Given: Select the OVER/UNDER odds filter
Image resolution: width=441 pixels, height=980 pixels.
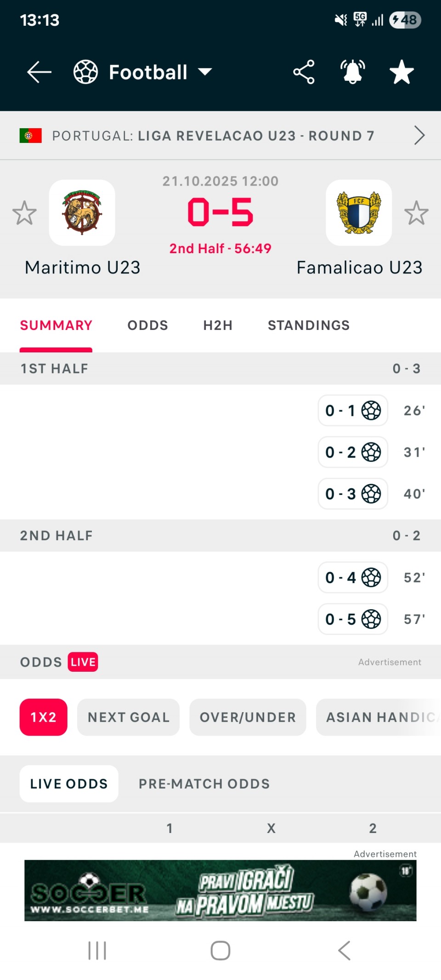Looking at the screenshot, I should (248, 717).
